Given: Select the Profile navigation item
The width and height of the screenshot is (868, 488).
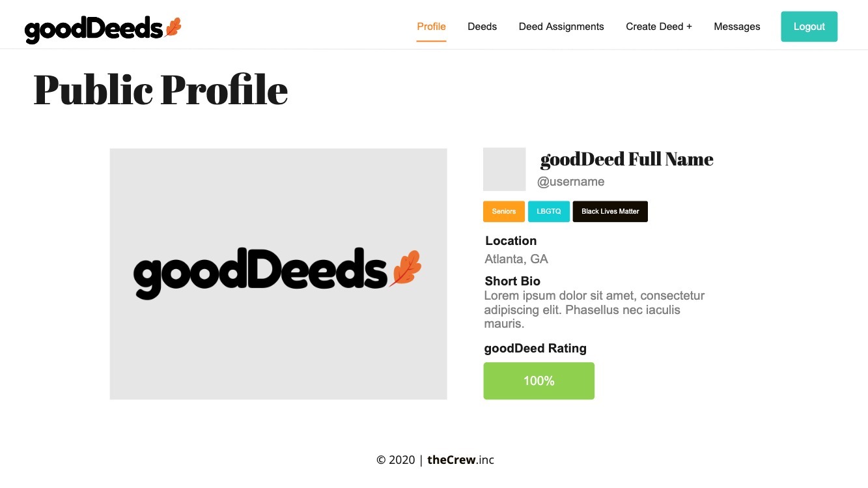Looking at the screenshot, I should coord(431,26).
